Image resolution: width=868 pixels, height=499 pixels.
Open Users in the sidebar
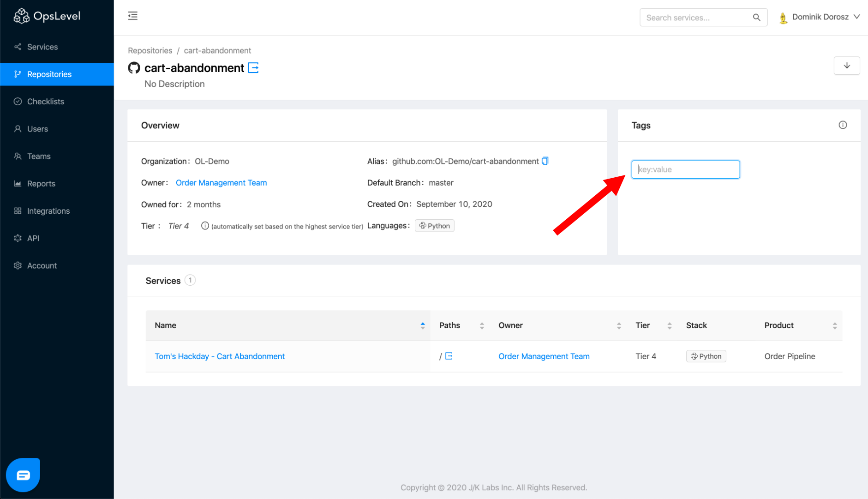click(x=57, y=129)
